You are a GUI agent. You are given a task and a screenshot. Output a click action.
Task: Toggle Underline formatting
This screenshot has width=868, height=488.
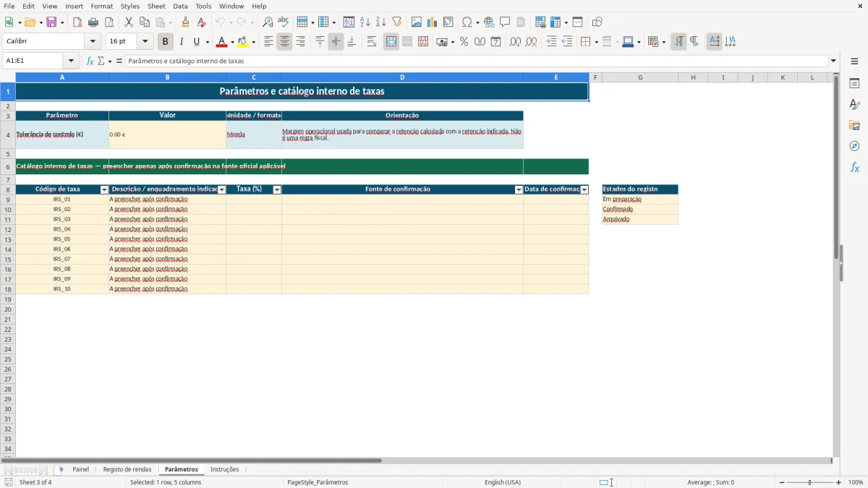click(196, 42)
